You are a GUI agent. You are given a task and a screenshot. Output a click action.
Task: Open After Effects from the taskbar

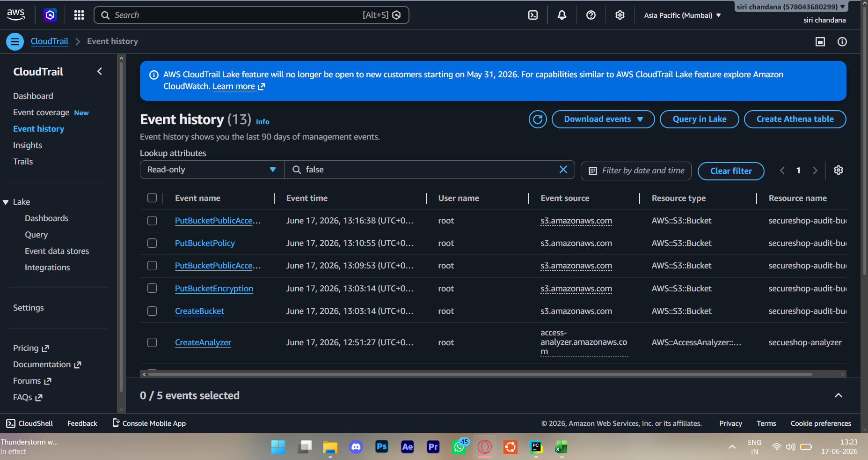pyautogui.click(x=408, y=447)
